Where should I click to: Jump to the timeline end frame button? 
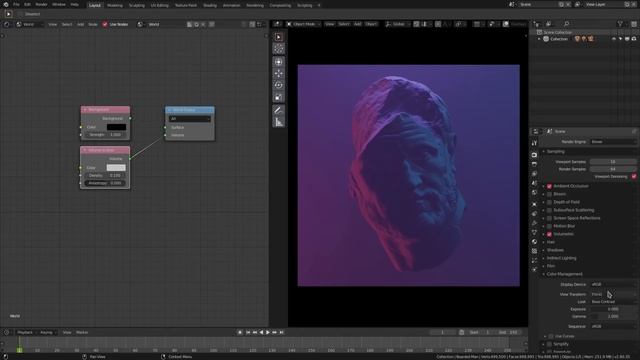click(281, 332)
